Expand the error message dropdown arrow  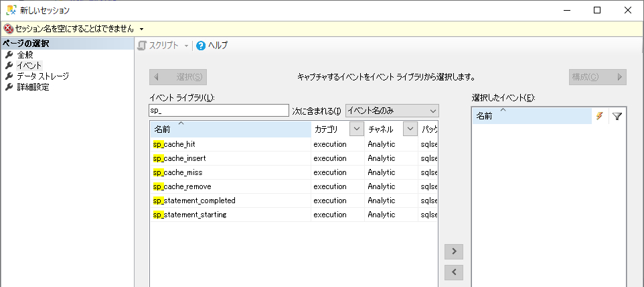pos(142,30)
